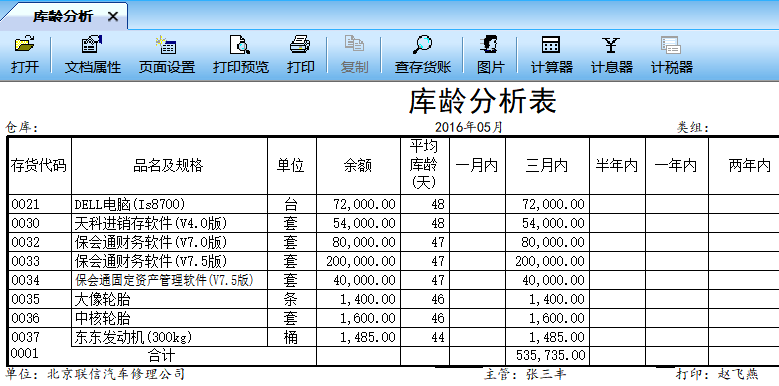This screenshot has height=386, width=779.
Task: Click the DELL电脑(Is8700) item name
Action: pos(130,204)
